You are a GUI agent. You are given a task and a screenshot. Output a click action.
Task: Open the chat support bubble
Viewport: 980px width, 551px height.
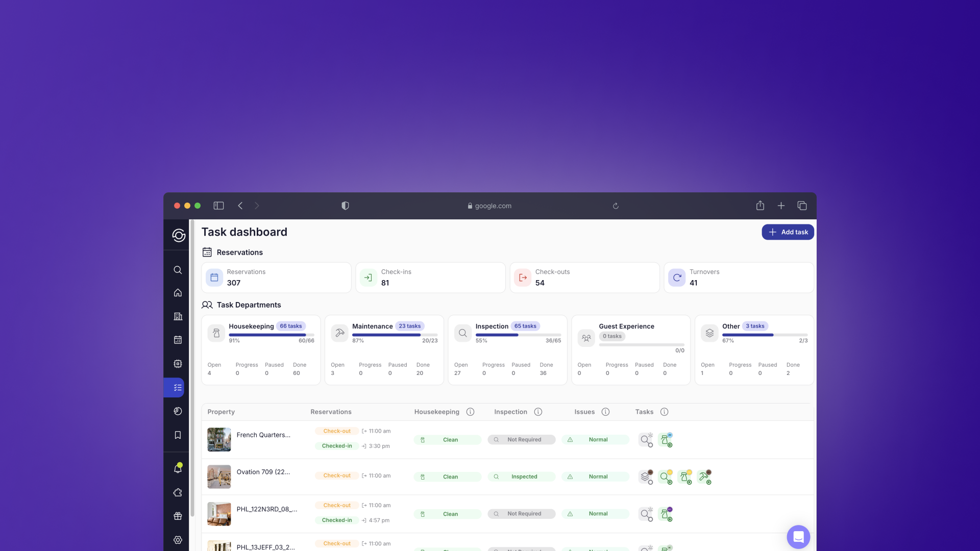click(x=798, y=537)
